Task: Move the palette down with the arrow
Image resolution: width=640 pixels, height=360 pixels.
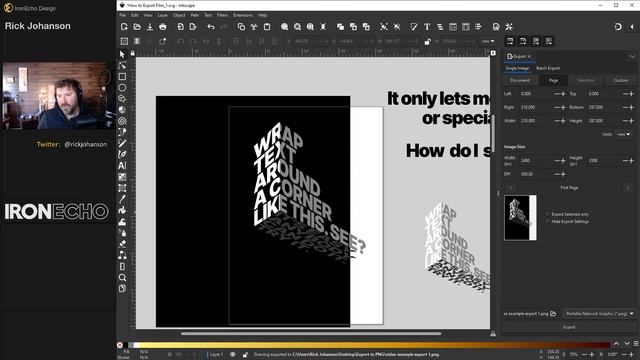Action: click(627, 344)
